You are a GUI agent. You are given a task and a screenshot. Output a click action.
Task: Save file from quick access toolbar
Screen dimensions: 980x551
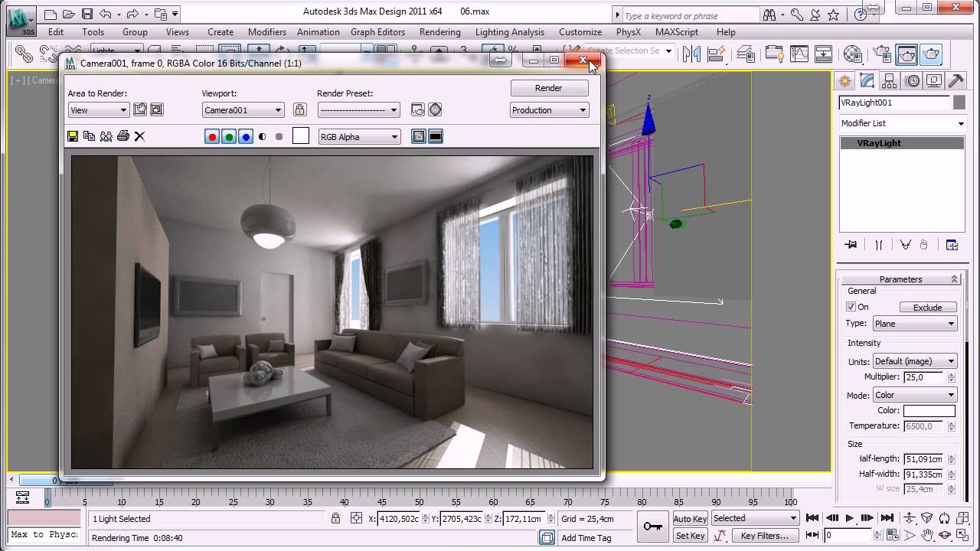coord(87,14)
